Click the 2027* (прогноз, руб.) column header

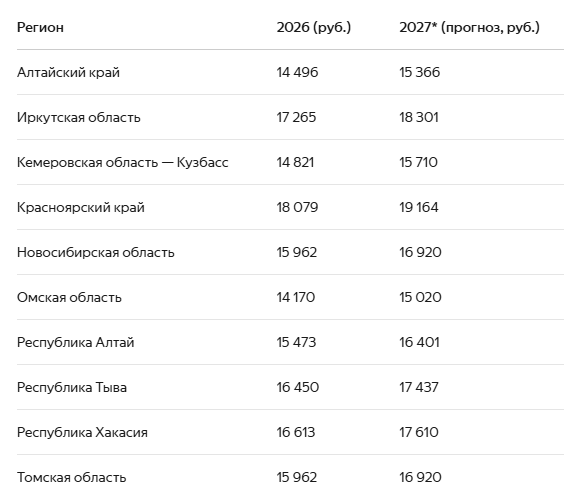(x=469, y=27)
